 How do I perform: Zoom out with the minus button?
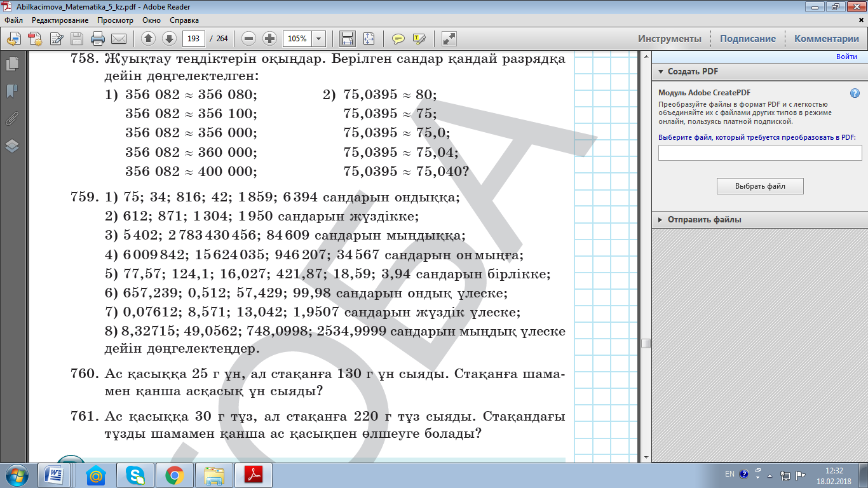coord(249,39)
